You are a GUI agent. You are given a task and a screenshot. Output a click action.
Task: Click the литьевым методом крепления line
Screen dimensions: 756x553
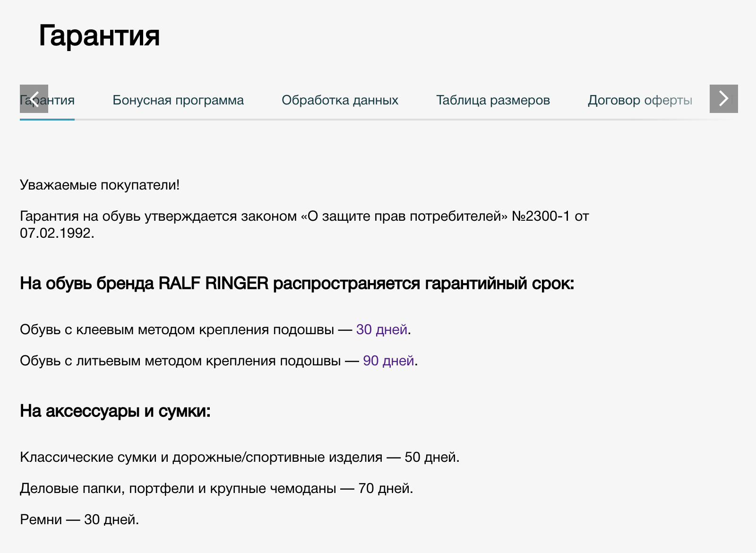[x=219, y=361]
